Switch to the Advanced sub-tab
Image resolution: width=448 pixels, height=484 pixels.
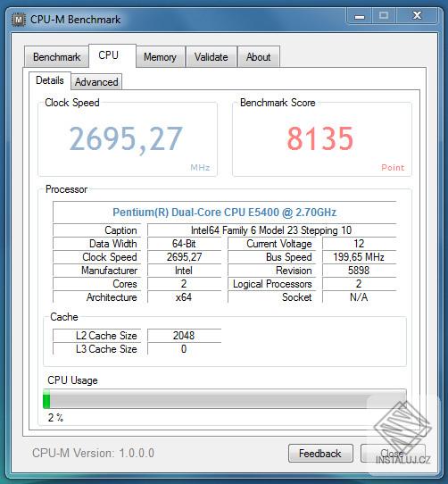[x=96, y=82]
